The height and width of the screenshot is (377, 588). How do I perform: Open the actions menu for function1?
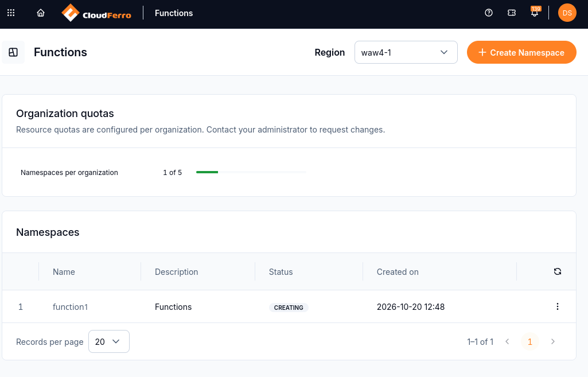tap(557, 306)
